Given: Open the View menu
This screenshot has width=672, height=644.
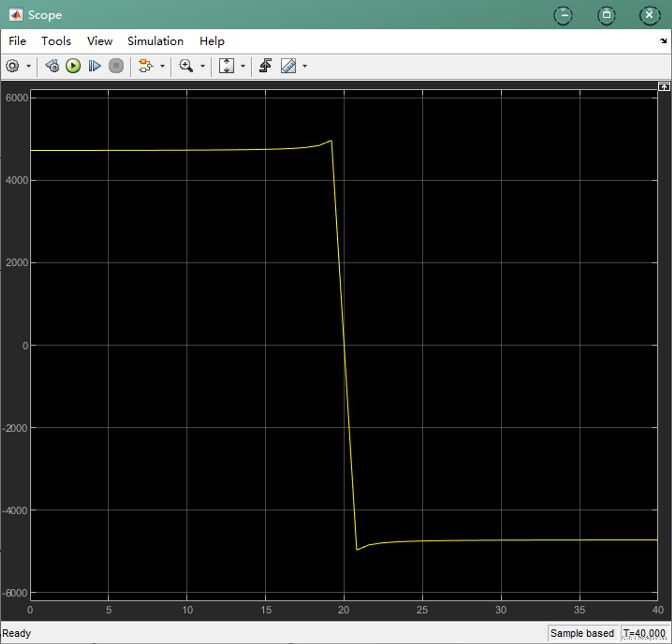Looking at the screenshot, I should (99, 41).
